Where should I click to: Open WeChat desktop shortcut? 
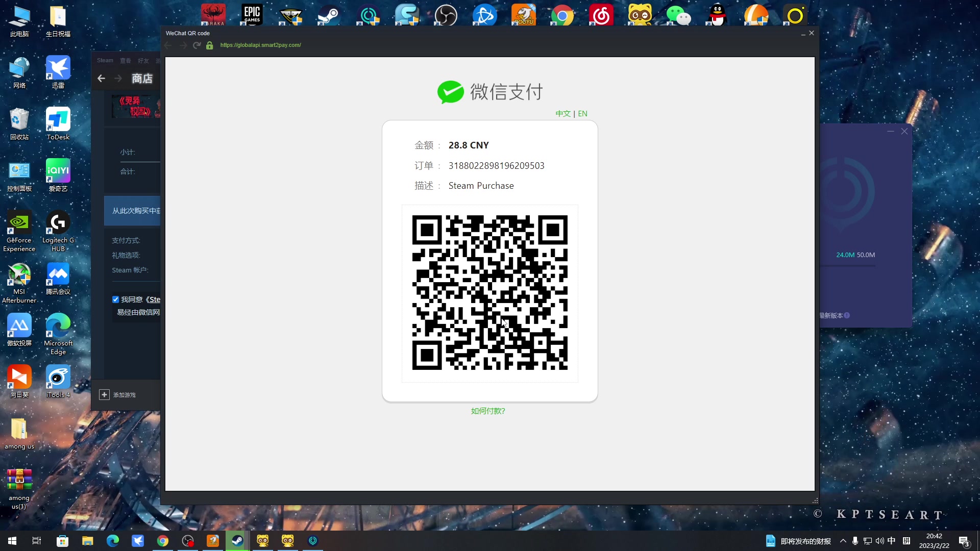point(678,14)
